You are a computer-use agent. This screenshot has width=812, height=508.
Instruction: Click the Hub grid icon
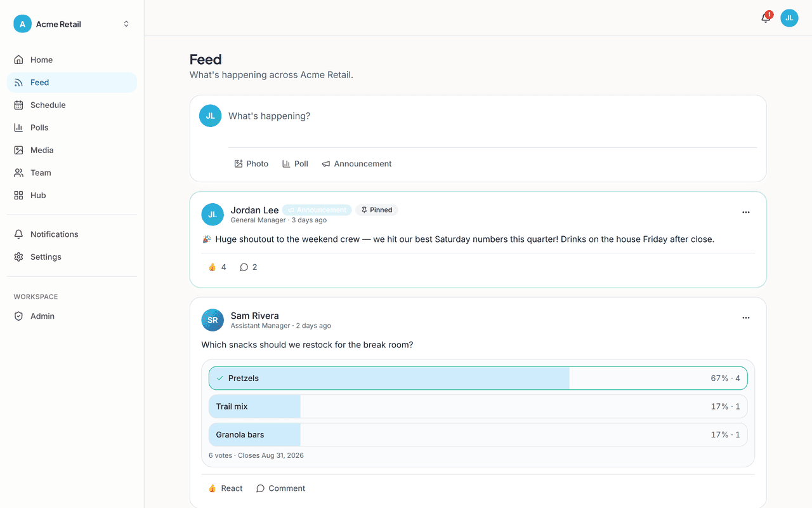(x=18, y=196)
